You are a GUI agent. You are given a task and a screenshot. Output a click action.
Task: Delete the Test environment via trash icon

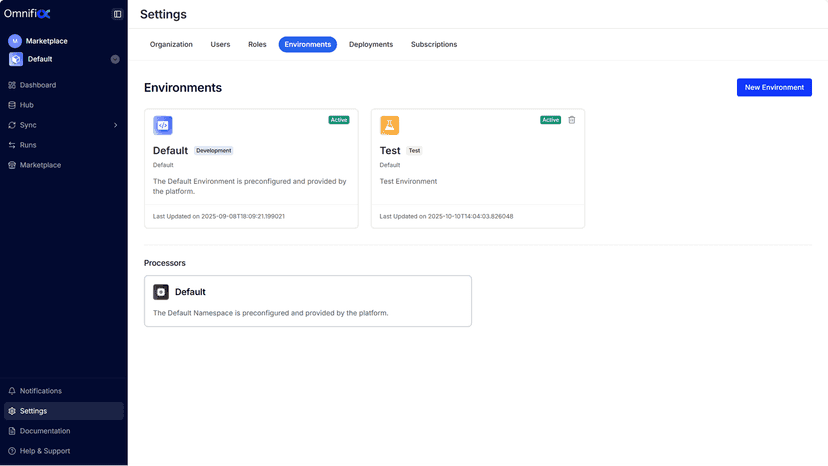tap(572, 120)
